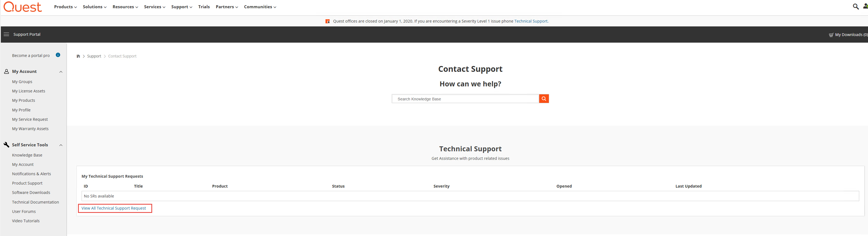Open the Solutions dropdown menu
The image size is (868, 236).
point(95,7)
